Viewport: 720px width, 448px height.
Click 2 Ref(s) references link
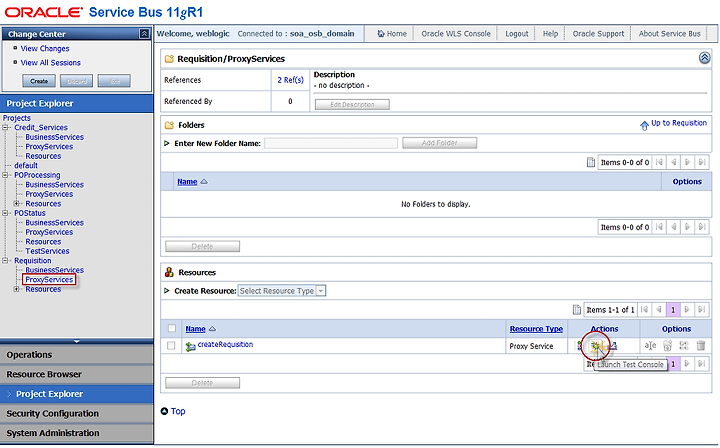pos(290,80)
